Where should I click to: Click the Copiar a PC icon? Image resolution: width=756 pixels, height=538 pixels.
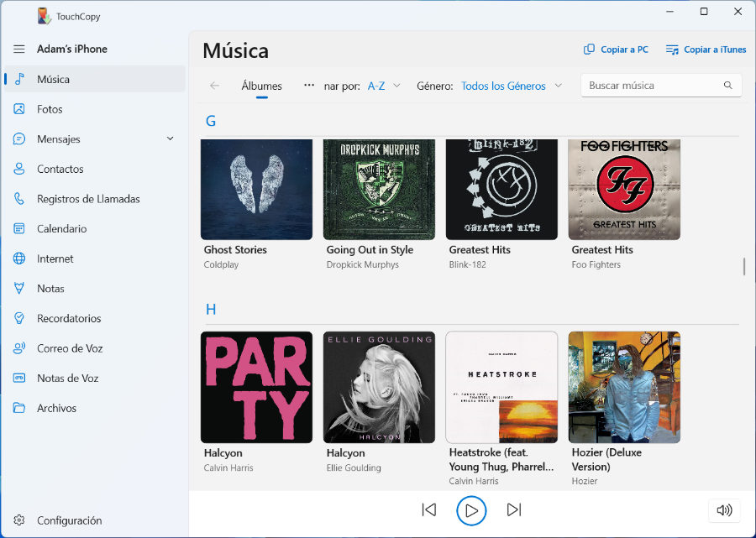(x=589, y=50)
